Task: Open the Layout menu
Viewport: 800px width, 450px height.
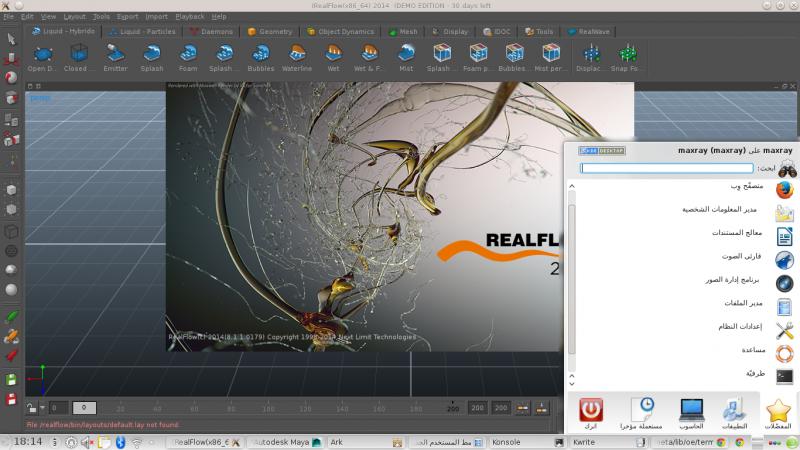Action: point(74,17)
